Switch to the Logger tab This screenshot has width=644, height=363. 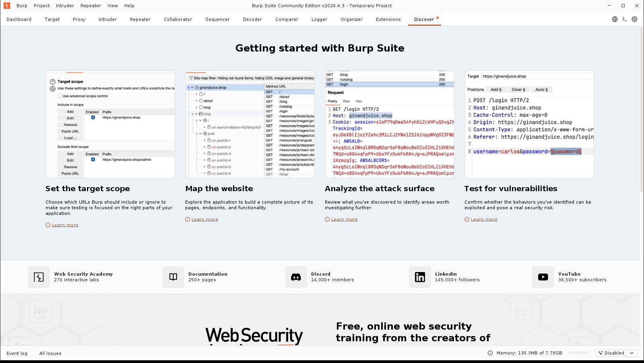[319, 19]
